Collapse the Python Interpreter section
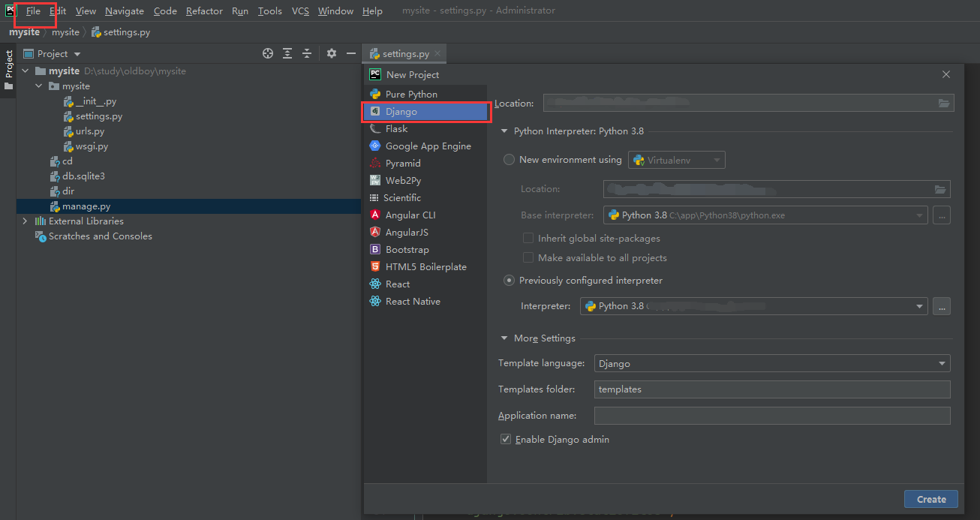980x520 pixels. pyautogui.click(x=504, y=131)
